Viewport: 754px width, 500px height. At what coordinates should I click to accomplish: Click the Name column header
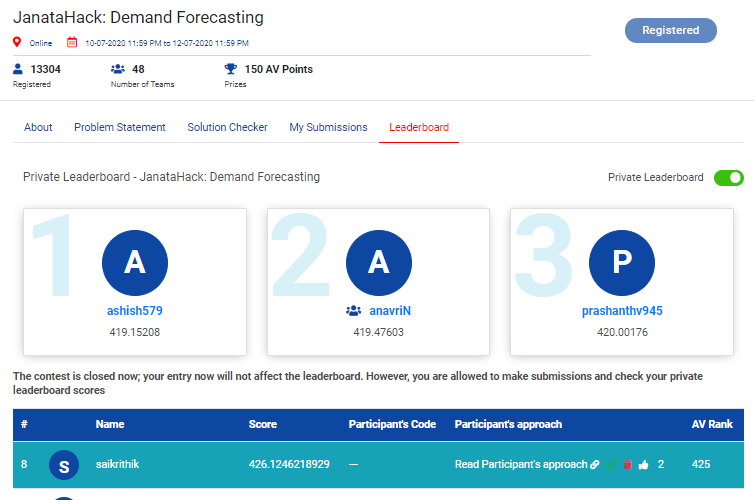point(110,425)
